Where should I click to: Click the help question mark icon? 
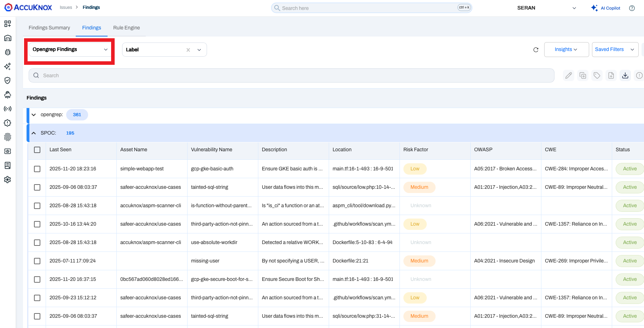pyautogui.click(x=632, y=8)
